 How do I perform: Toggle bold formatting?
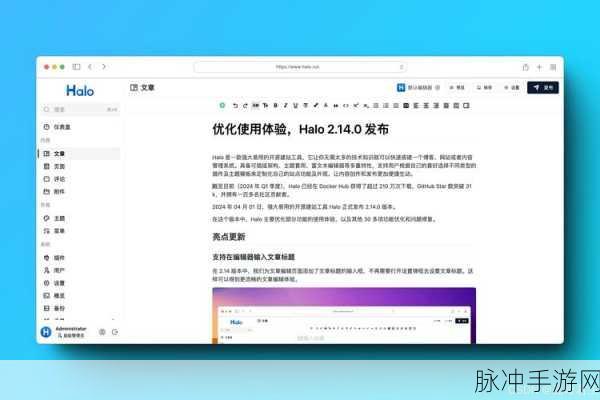[x=276, y=106]
